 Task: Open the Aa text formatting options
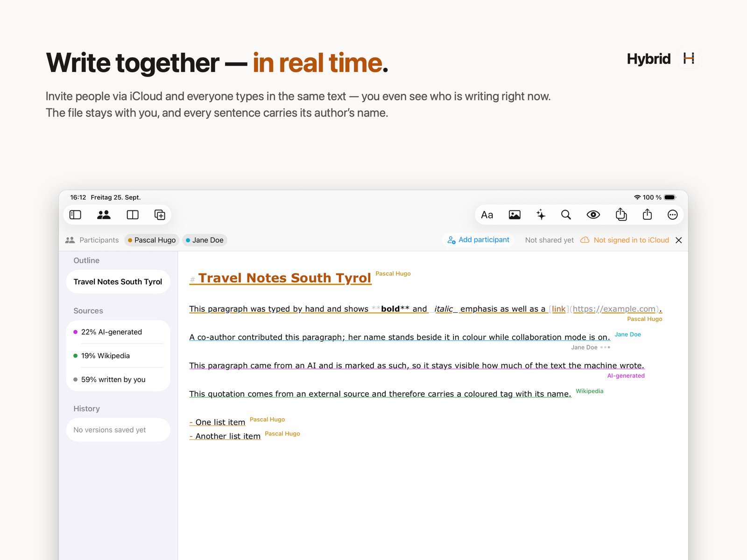tap(487, 215)
